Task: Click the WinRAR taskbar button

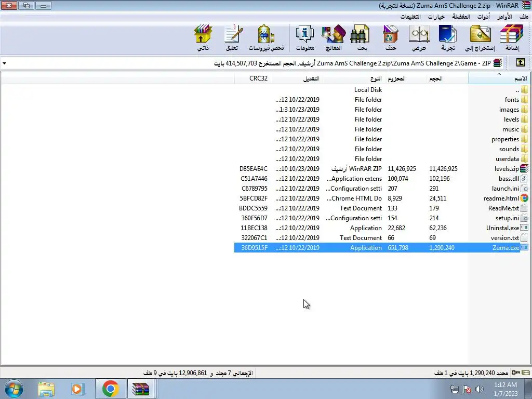Action: [141, 389]
